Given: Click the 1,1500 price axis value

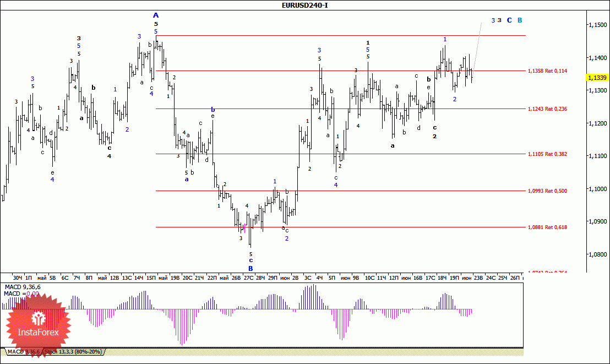Looking at the screenshot, I should pos(597,25).
